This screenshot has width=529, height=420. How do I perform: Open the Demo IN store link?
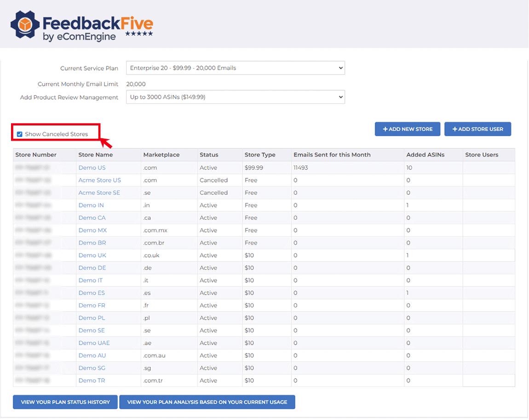click(x=91, y=205)
